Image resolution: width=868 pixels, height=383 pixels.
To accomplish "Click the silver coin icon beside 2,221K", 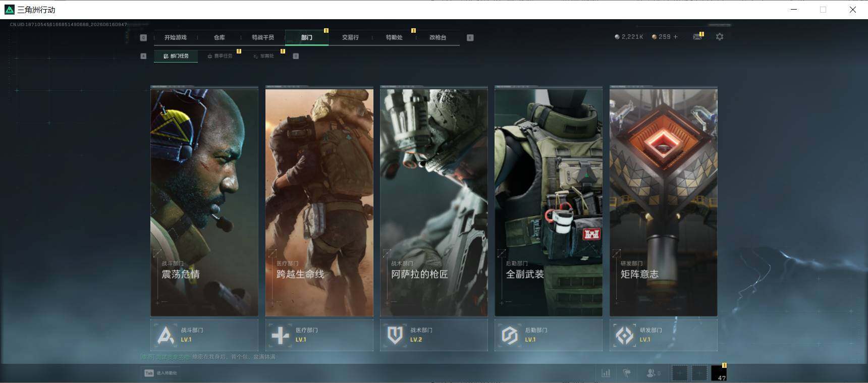I will 617,37.
